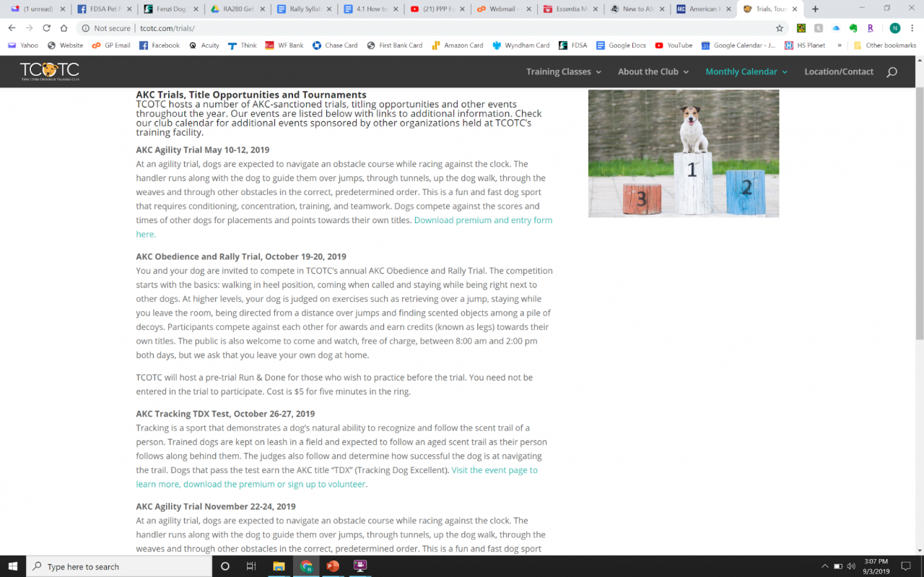Viewport: 924px width, 577px height.
Task: Open Chrome profile avatar icon
Action: click(894, 28)
